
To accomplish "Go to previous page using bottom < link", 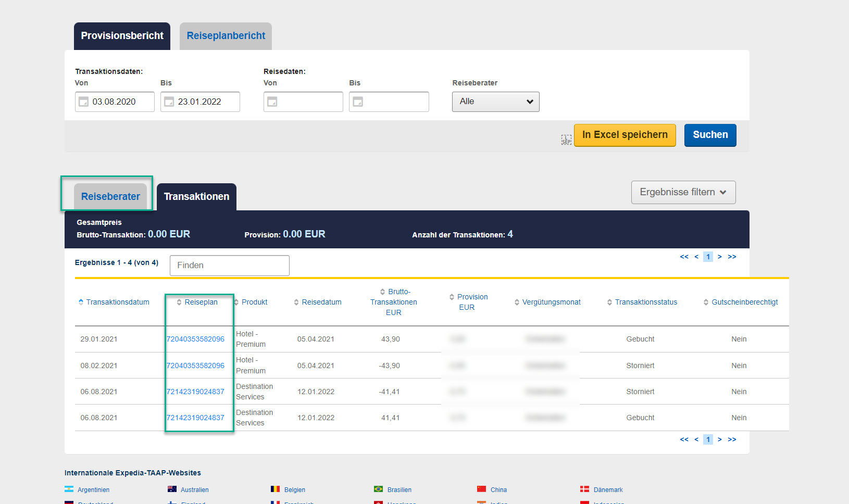I will pos(696,439).
